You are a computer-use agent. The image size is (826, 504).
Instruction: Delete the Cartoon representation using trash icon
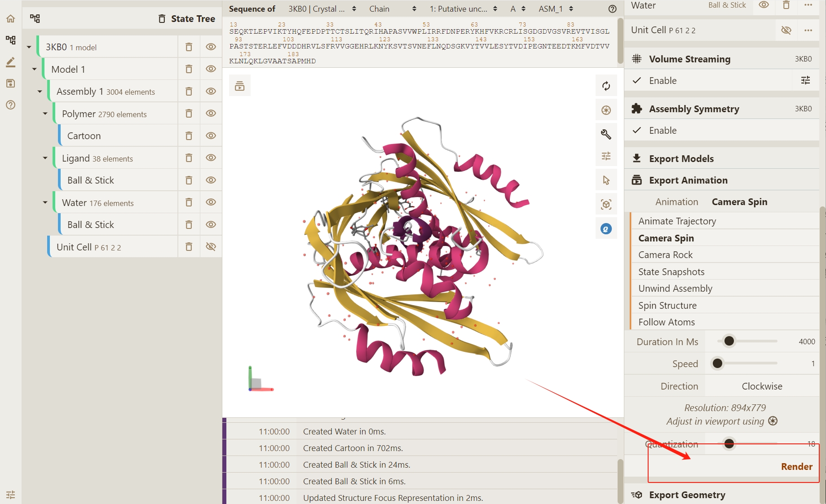(189, 136)
